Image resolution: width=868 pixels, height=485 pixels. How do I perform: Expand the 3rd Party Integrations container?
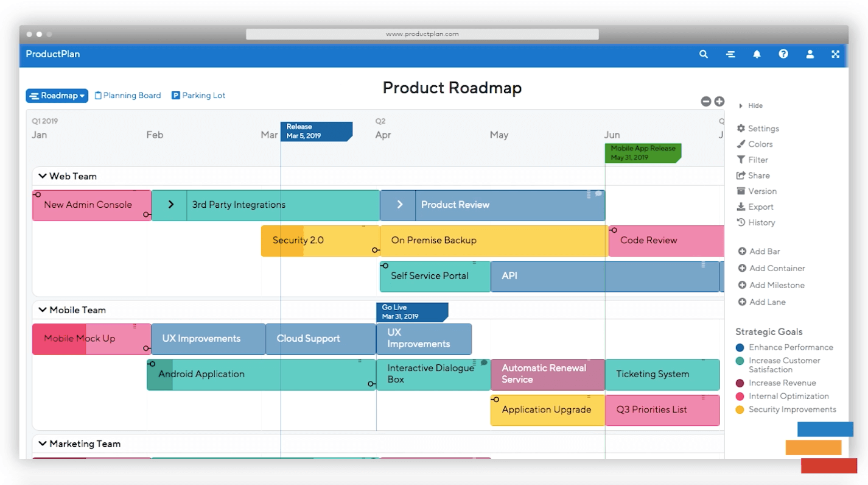point(170,205)
